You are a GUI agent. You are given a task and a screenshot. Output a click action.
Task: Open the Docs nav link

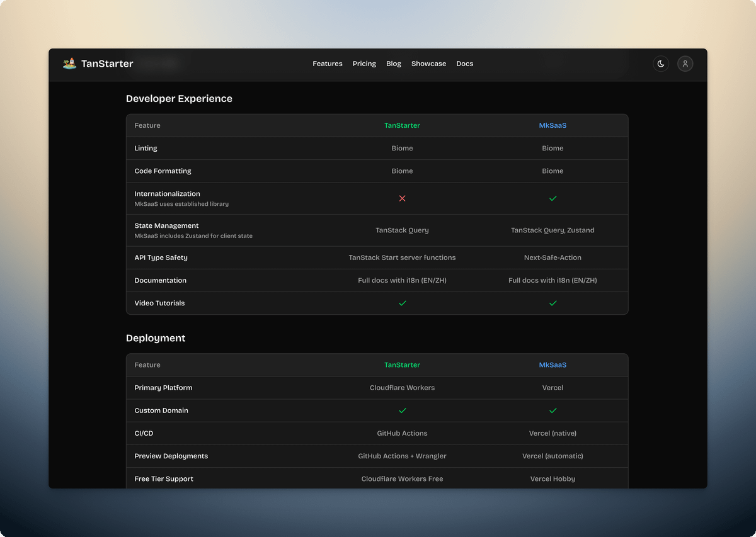[x=465, y=64]
